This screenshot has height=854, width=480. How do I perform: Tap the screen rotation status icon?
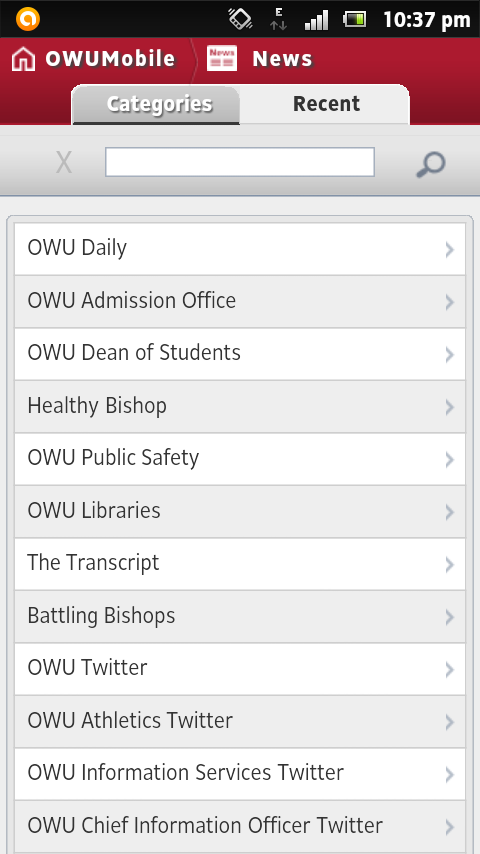coord(240,19)
